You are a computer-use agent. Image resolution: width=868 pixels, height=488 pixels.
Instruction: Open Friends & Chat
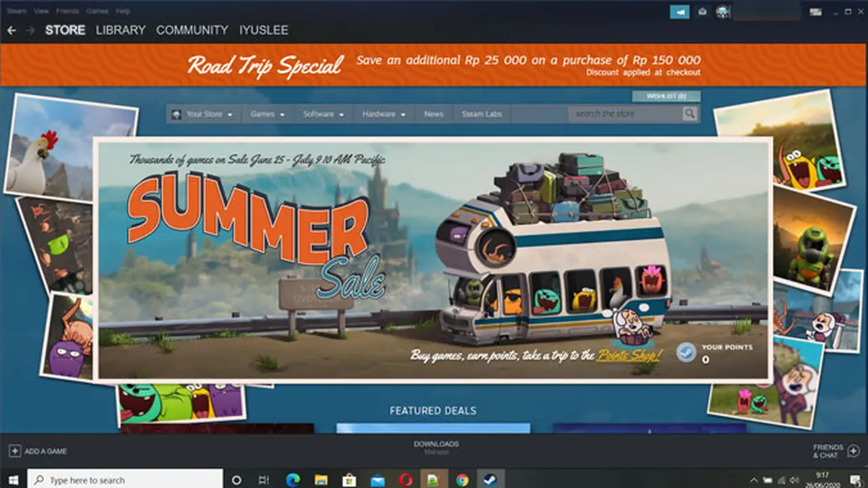(828, 451)
